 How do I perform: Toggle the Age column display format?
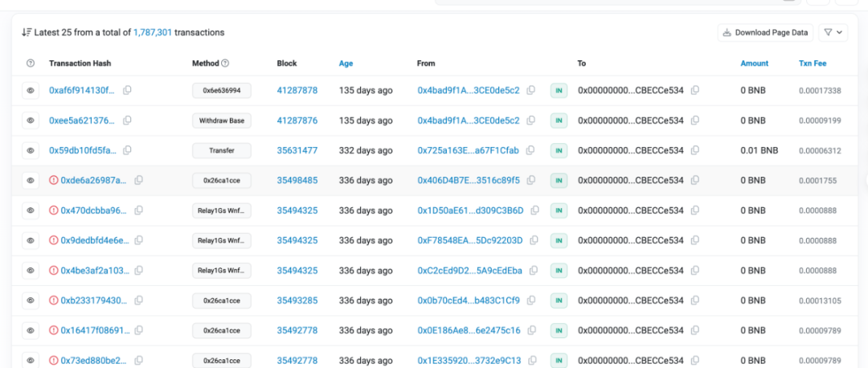(346, 63)
